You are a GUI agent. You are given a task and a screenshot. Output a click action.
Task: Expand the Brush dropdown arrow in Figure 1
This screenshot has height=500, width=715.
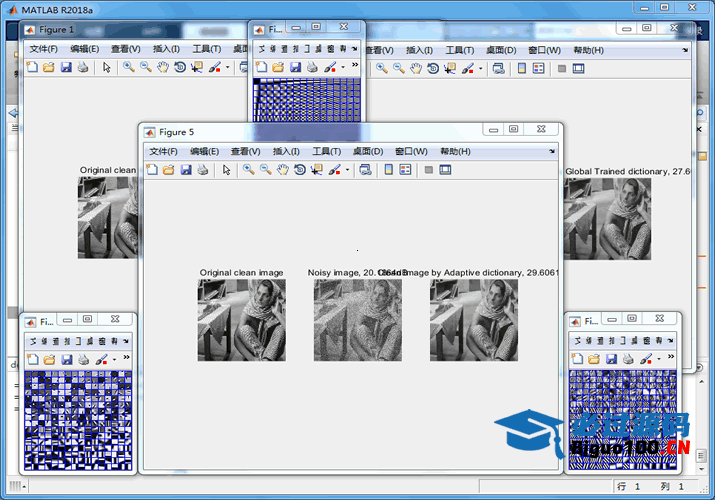tap(228, 68)
